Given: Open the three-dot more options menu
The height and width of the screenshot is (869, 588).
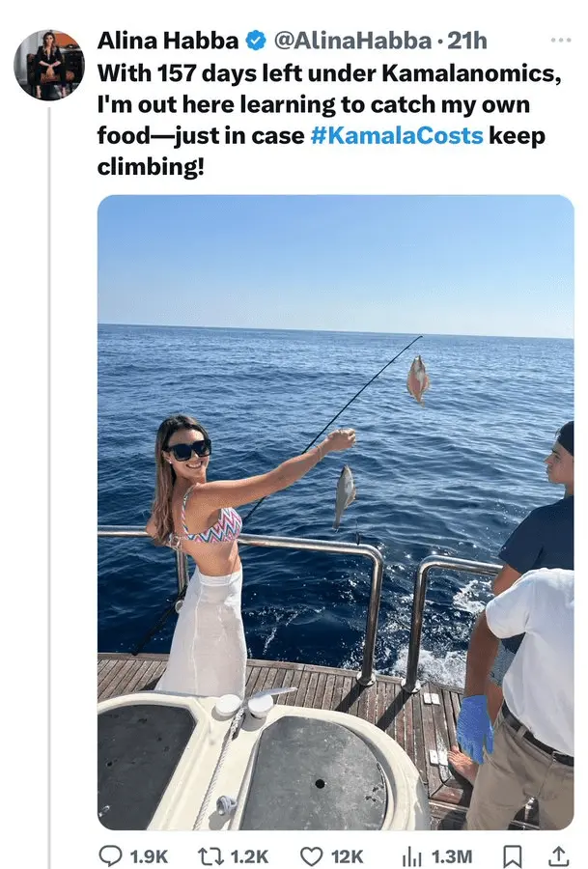Looking at the screenshot, I should coord(560,41).
